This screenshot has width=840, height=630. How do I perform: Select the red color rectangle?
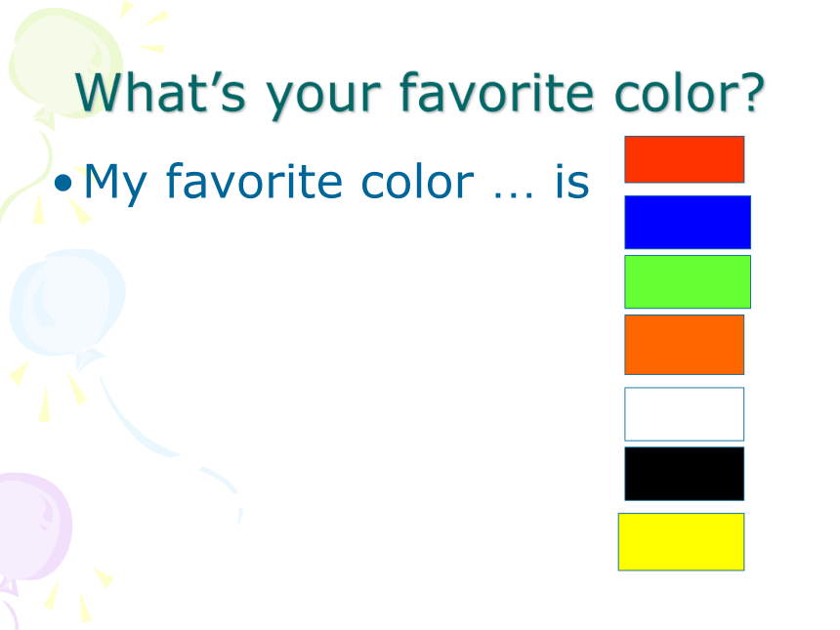click(684, 159)
